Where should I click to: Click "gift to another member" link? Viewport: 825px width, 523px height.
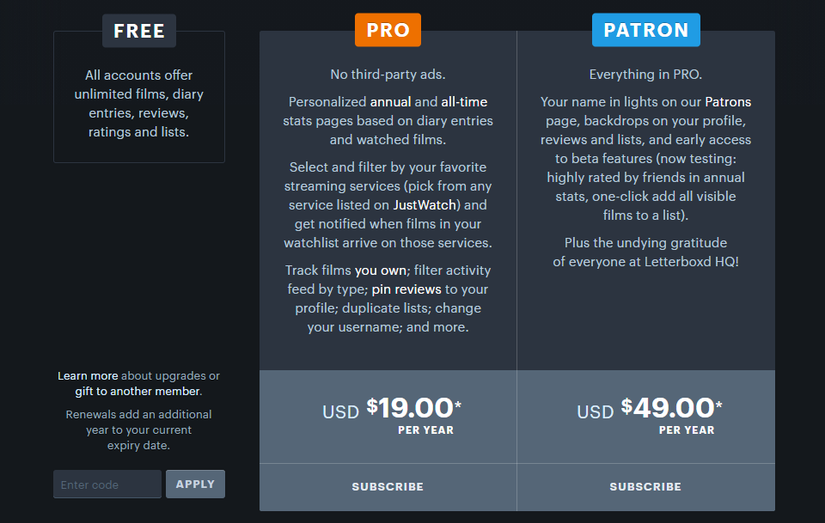click(138, 391)
